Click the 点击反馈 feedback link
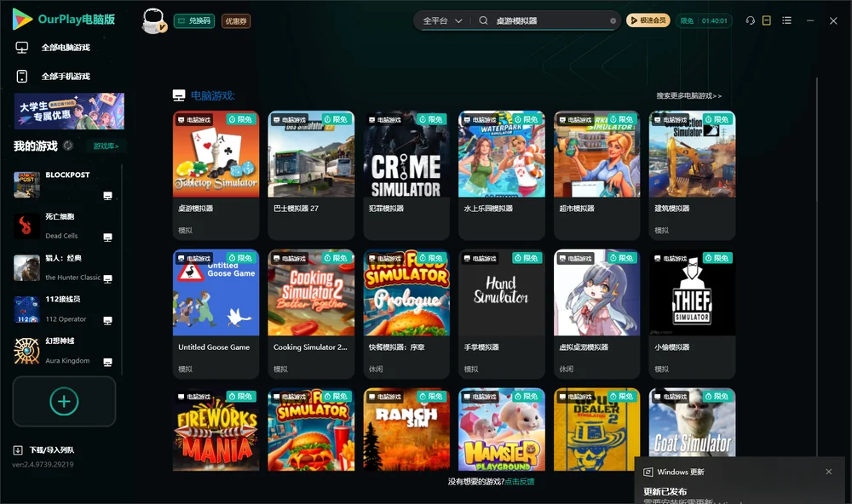 point(520,482)
